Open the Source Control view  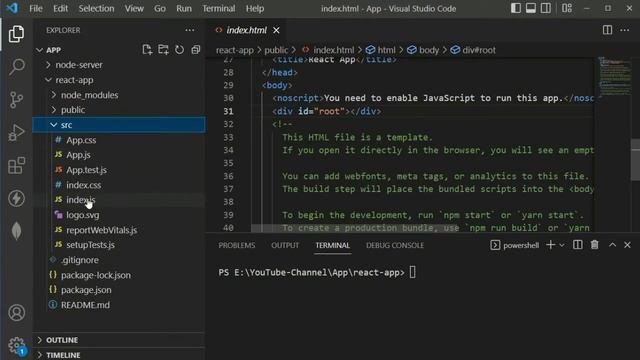point(16,100)
